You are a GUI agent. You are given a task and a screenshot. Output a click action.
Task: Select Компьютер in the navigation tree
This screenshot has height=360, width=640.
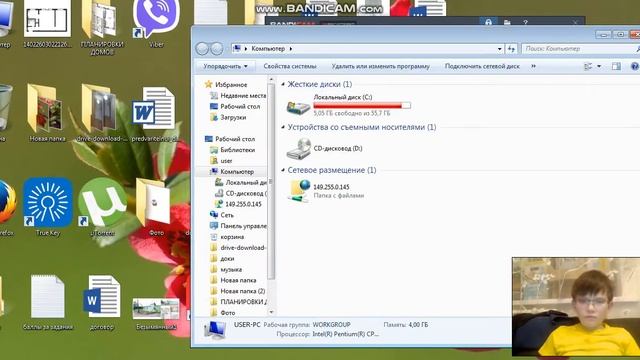[x=237, y=171]
